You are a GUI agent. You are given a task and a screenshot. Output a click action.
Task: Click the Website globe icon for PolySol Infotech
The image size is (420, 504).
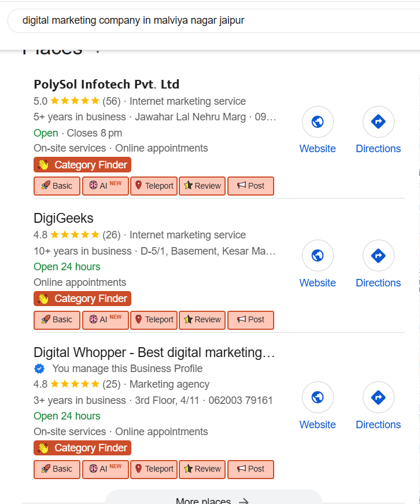(x=318, y=122)
